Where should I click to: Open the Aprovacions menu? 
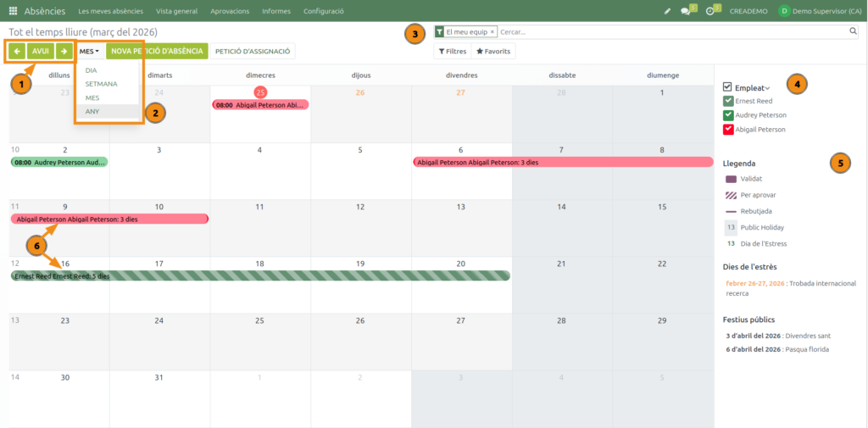[205, 11]
